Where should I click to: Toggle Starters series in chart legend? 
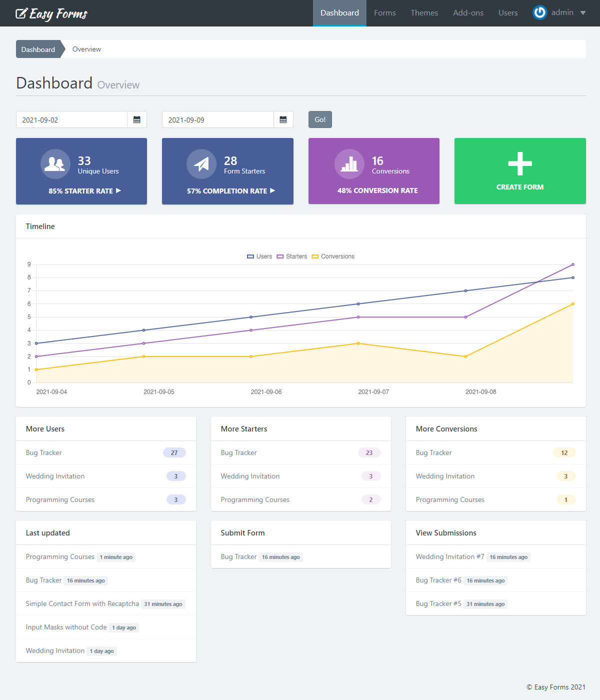pos(292,256)
